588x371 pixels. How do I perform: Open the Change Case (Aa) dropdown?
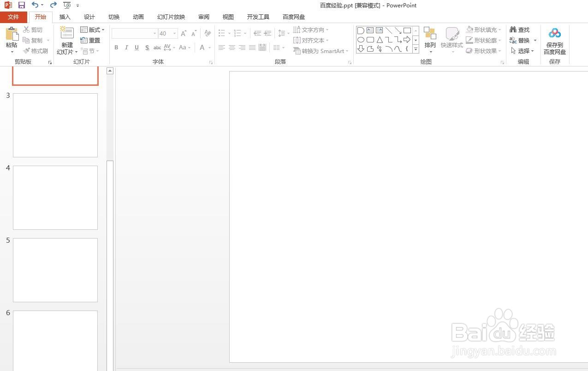coord(184,48)
